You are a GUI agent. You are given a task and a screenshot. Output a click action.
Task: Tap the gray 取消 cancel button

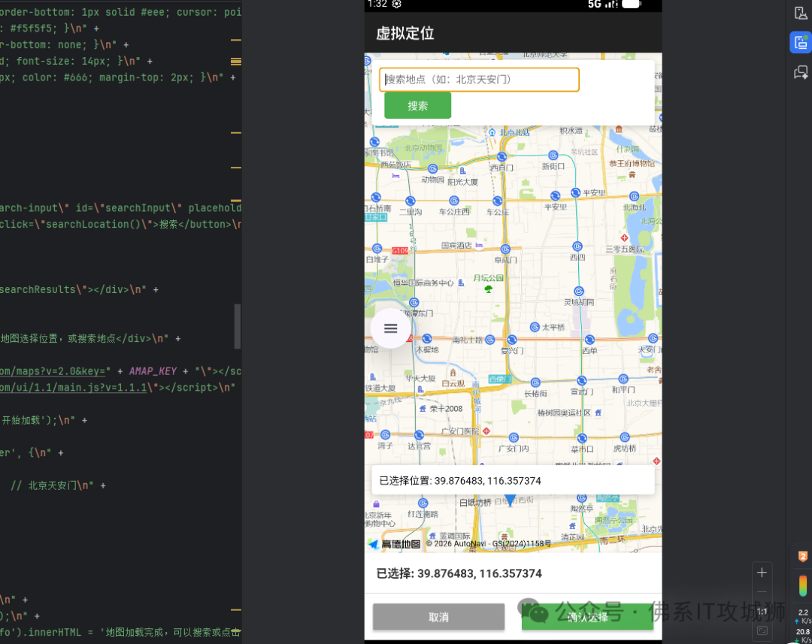tap(438, 616)
